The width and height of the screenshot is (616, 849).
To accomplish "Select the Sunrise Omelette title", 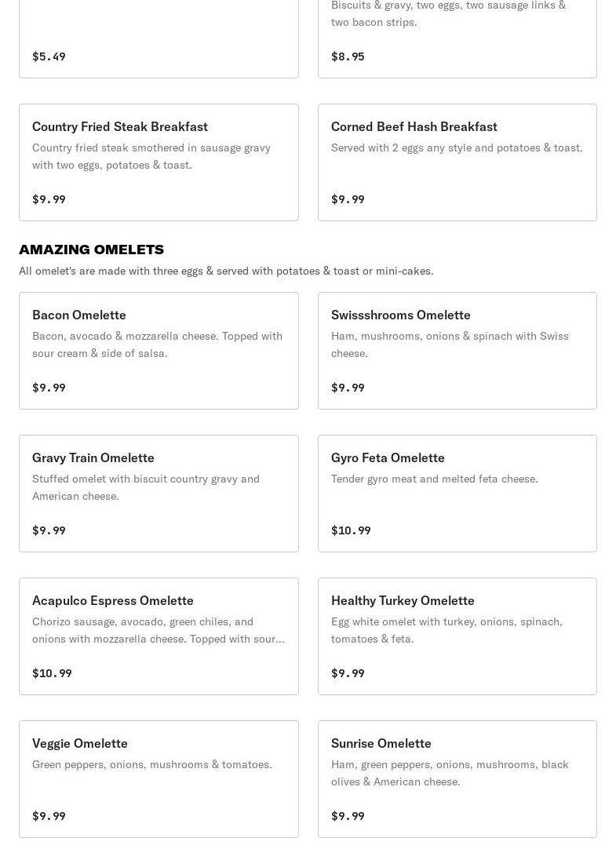I will pos(381,743).
